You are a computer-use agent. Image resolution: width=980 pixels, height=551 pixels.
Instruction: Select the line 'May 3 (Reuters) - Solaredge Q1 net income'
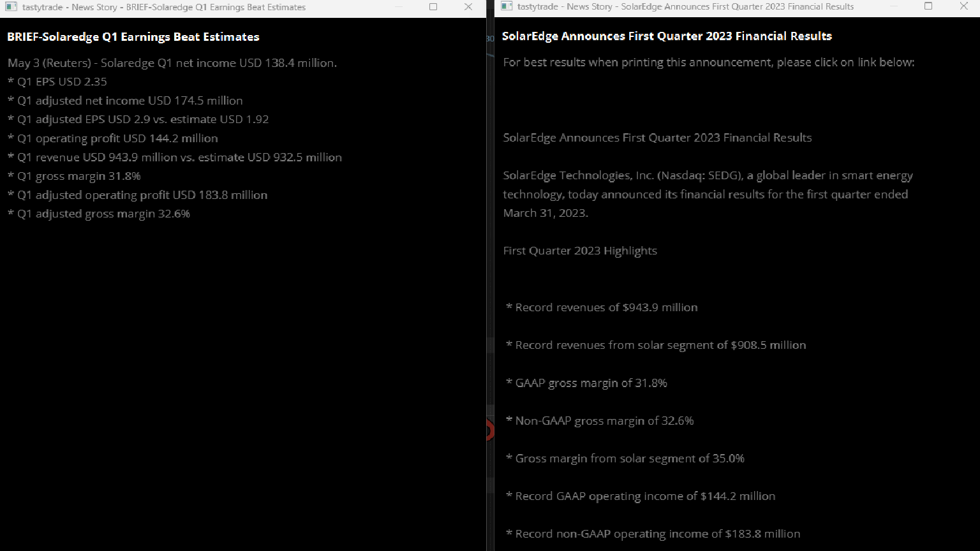(172, 63)
